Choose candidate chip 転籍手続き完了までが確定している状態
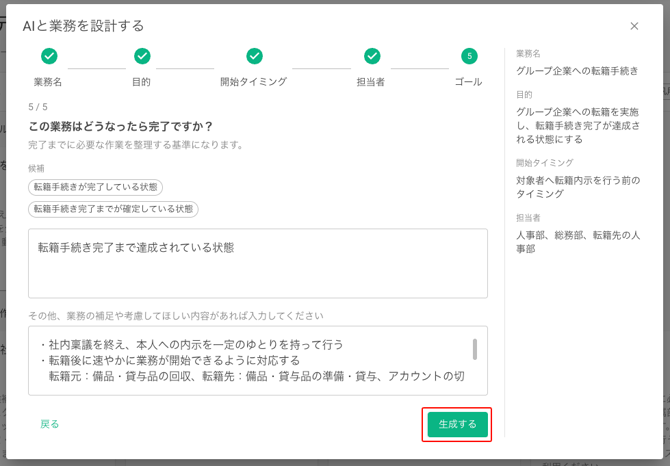 pos(113,209)
